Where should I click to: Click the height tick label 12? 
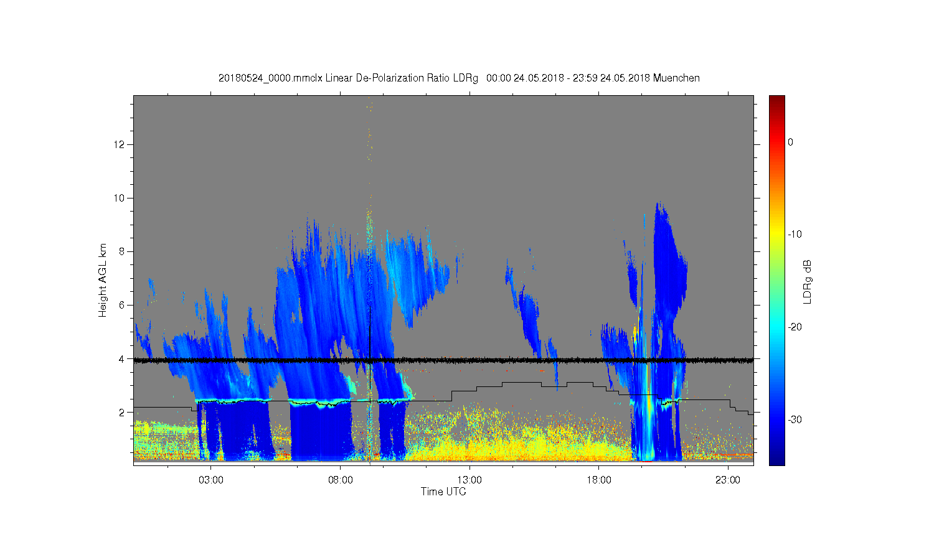tap(120, 145)
